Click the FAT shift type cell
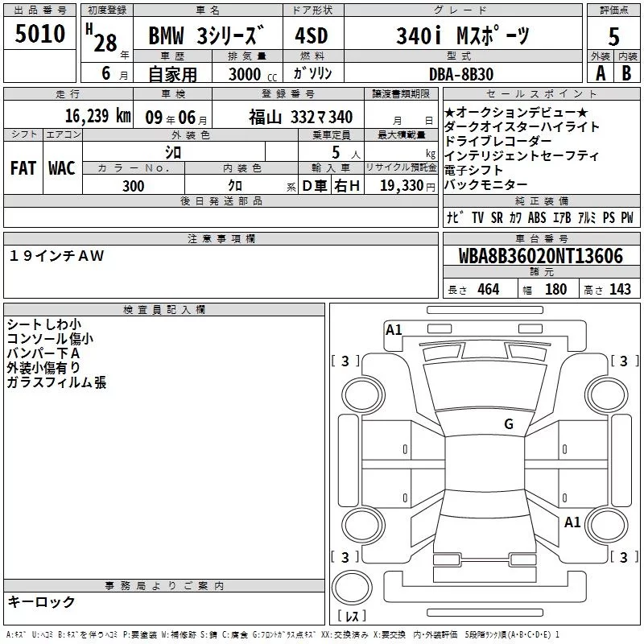 (23, 168)
